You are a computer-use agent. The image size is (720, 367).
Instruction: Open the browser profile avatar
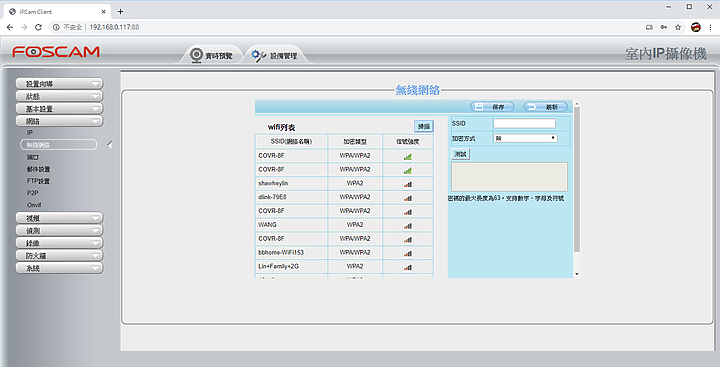[696, 27]
